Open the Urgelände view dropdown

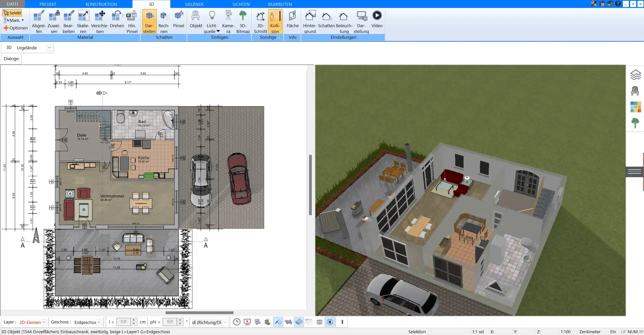49,48
